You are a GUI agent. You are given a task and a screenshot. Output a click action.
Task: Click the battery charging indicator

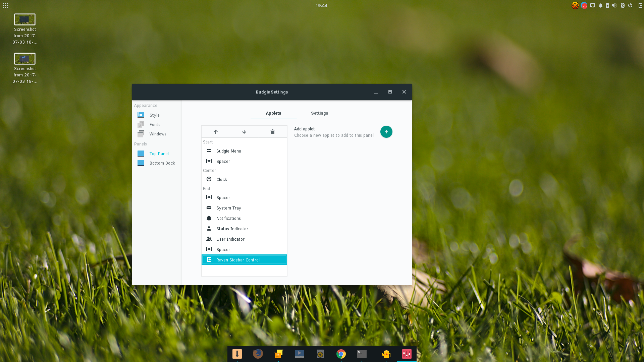pos(607,5)
